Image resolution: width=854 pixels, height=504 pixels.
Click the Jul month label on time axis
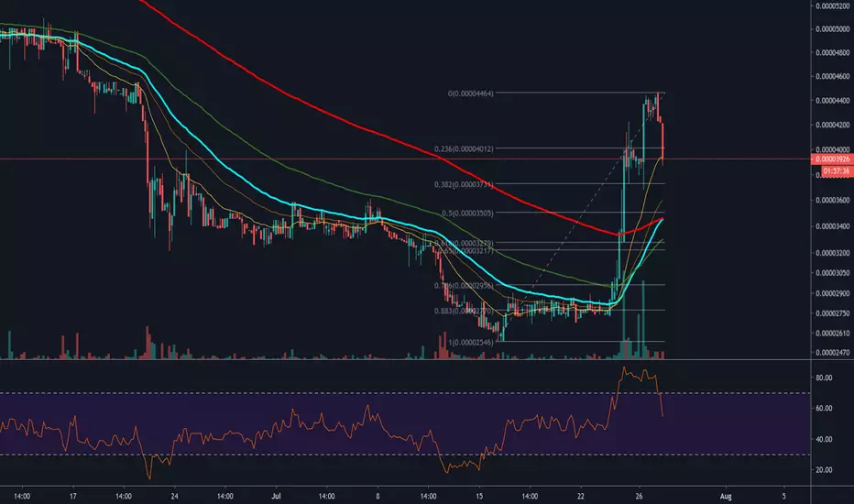[276, 497]
